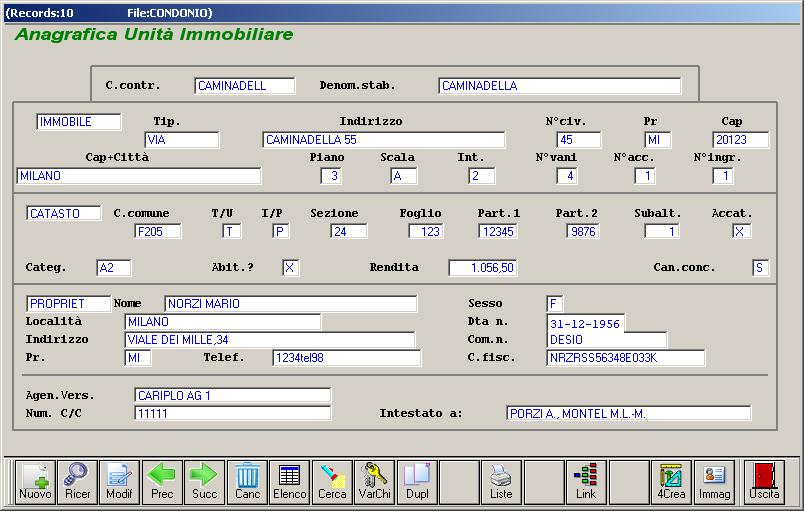Click the Rendita field 1.056,50

coord(483,268)
